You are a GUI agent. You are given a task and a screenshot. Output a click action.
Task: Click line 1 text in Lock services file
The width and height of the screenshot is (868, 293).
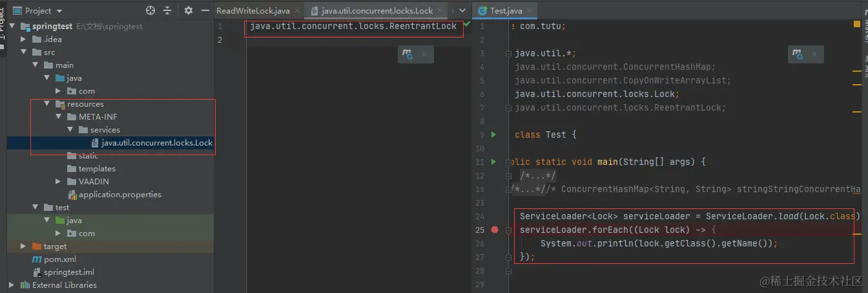(353, 27)
